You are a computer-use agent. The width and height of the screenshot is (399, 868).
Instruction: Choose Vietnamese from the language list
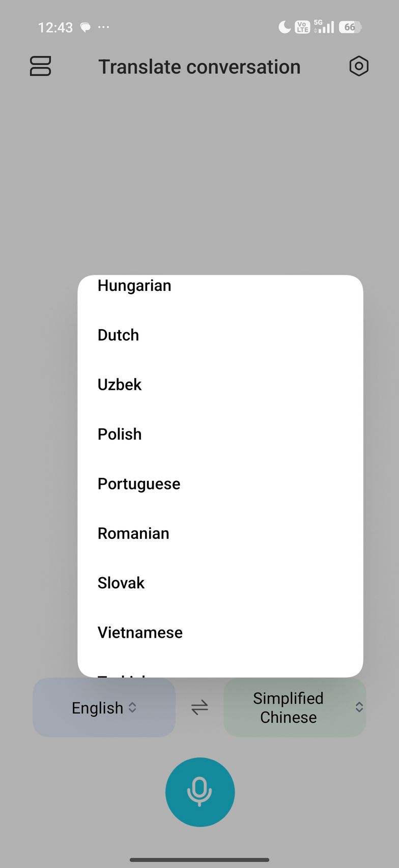pyautogui.click(x=140, y=633)
